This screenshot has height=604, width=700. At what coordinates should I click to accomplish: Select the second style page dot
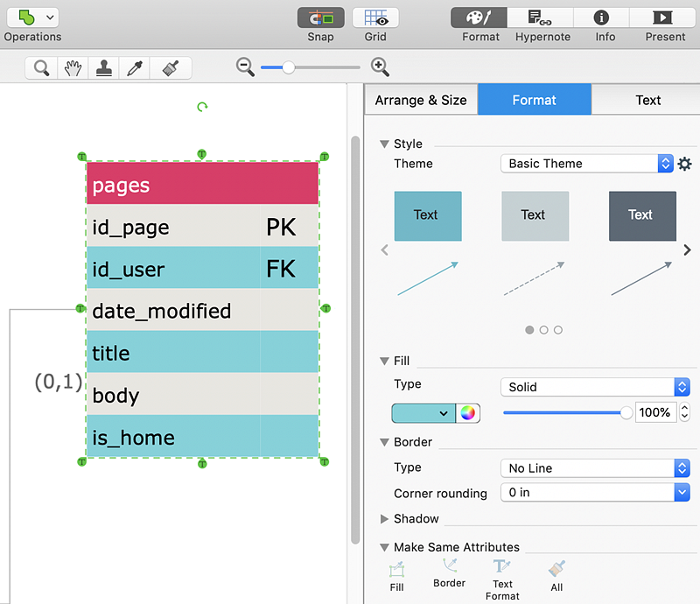(x=543, y=330)
